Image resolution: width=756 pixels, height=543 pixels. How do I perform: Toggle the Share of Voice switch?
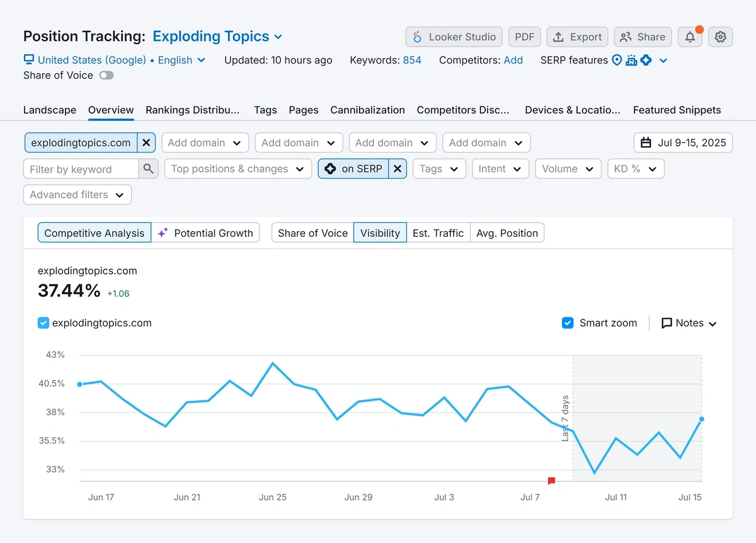tap(106, 76)
